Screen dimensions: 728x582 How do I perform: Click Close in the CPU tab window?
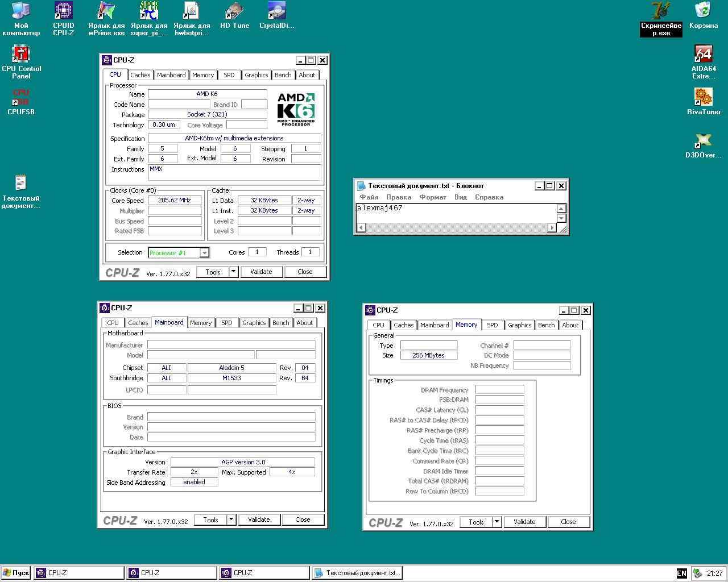point(305,272)
